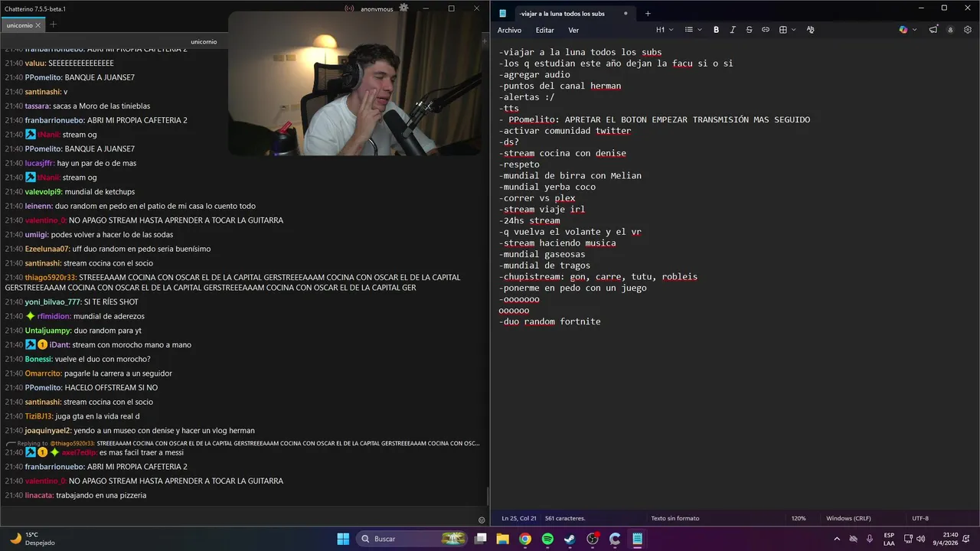Image resolution: width=980 pixels, height=551 pixels.
Task: Open Chatterino settings gear icon
Action: 403,8
